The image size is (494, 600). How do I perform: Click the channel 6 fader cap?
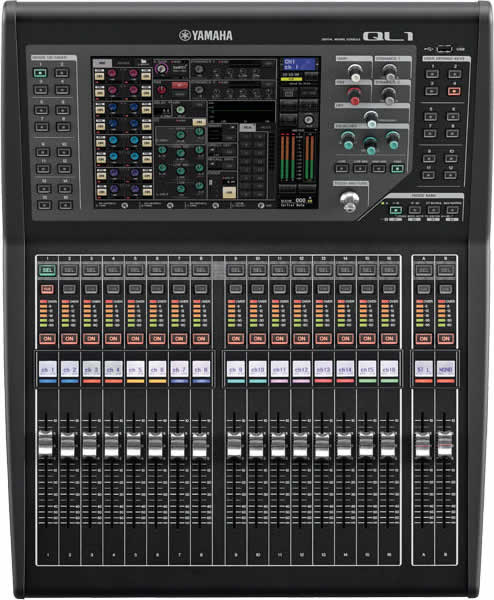155,444
